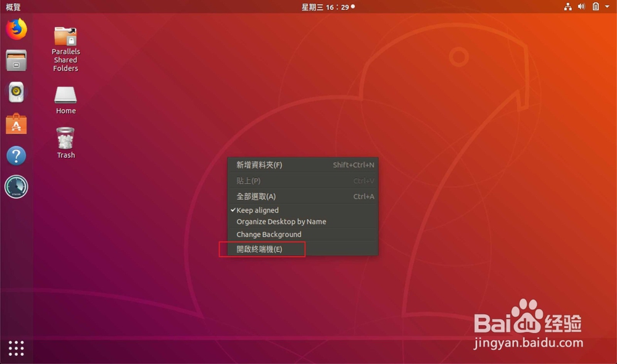Open the Help question mark icon

tap(16, 155)
